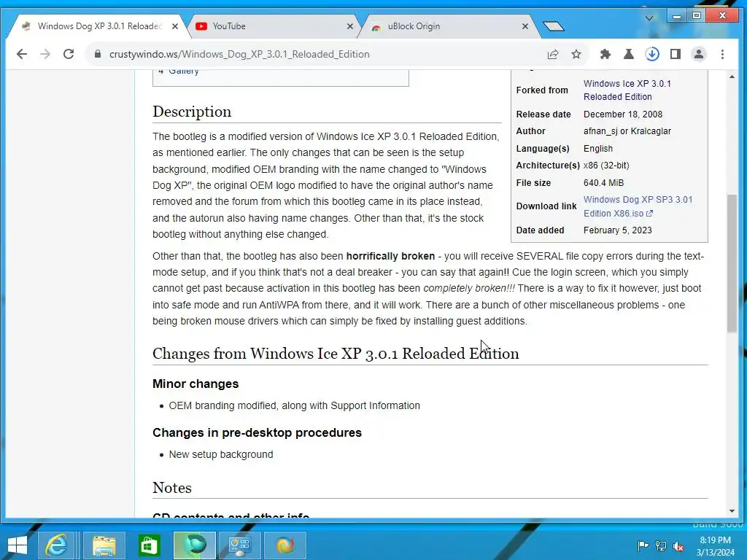The image size is (747, 560).
Task: Click 'December 18, 2008' release date
Action: (623, 114)
